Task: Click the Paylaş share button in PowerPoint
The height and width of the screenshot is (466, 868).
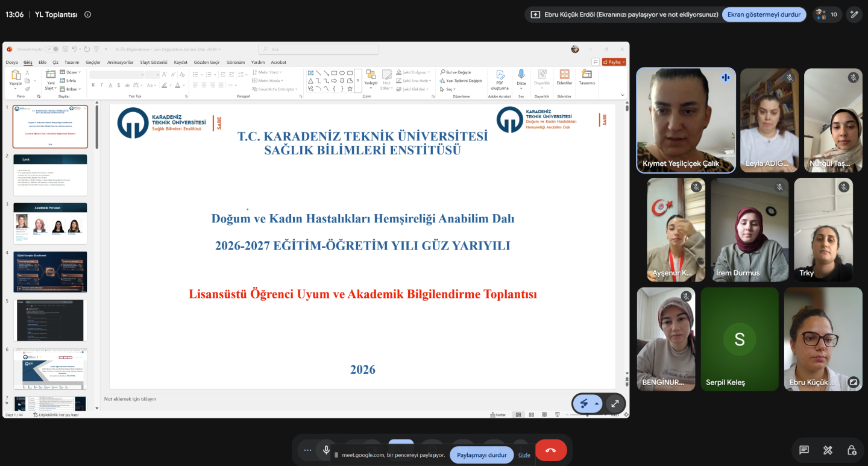Action: (x=614, y=62)
